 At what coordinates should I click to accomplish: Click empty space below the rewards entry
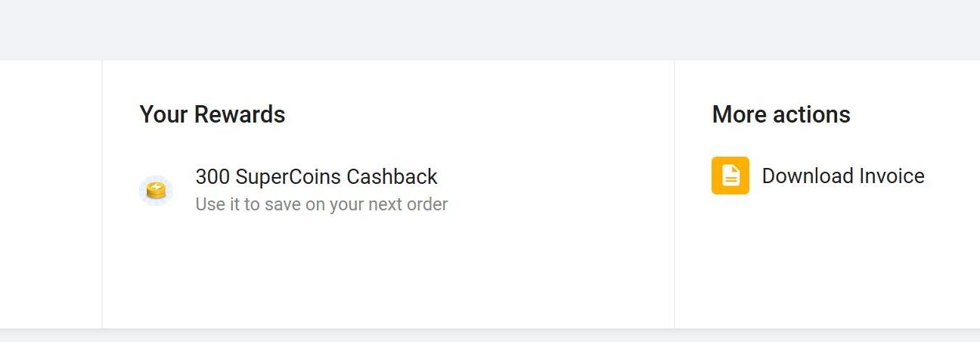pyautogui.click(x=387, y=272)
